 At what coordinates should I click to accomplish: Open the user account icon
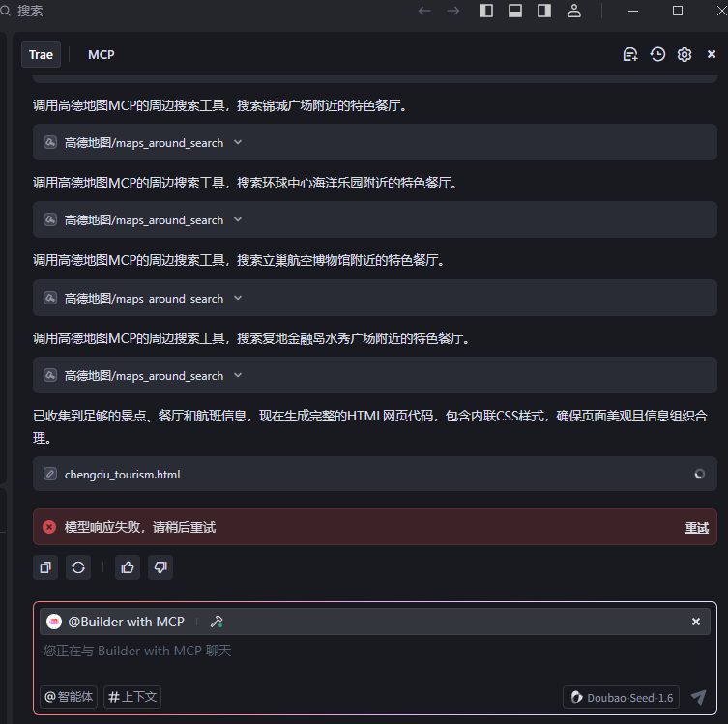point(574,11)
